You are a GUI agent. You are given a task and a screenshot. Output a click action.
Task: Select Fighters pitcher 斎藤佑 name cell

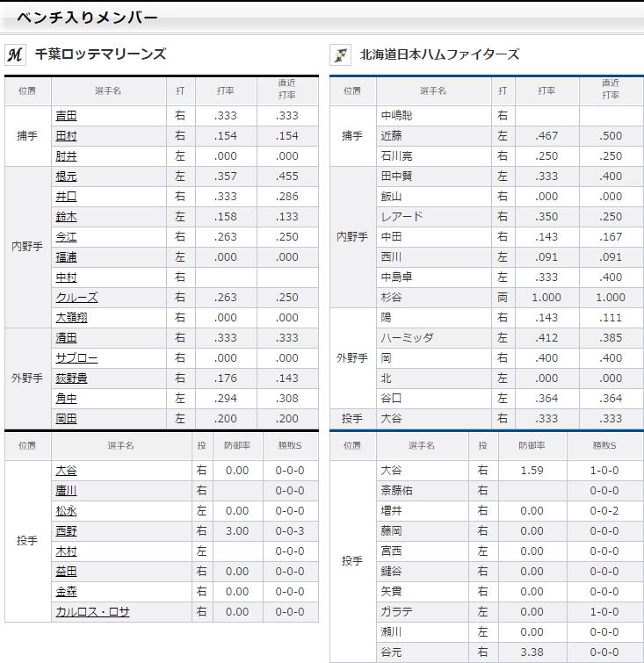tap(423, 491)
